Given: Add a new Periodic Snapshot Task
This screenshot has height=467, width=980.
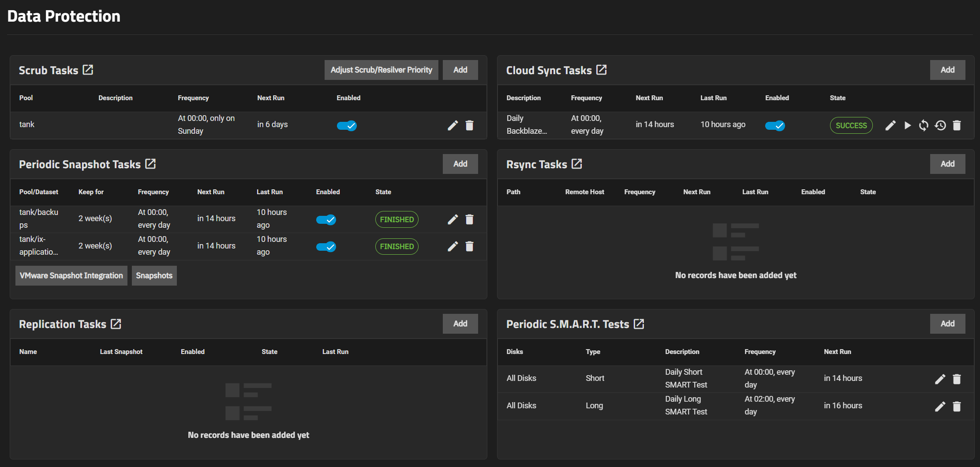Looking at the screenshot, I should click(460, 164).
